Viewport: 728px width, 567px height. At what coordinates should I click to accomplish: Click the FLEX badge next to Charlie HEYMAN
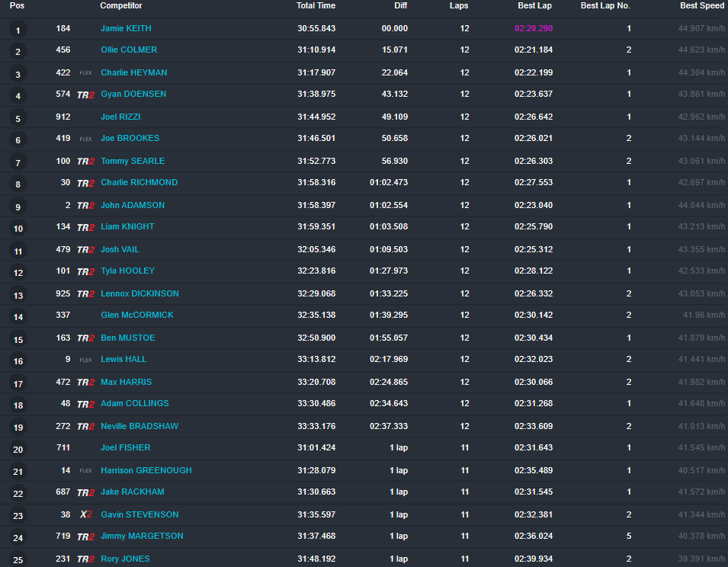tap(85, 73)
